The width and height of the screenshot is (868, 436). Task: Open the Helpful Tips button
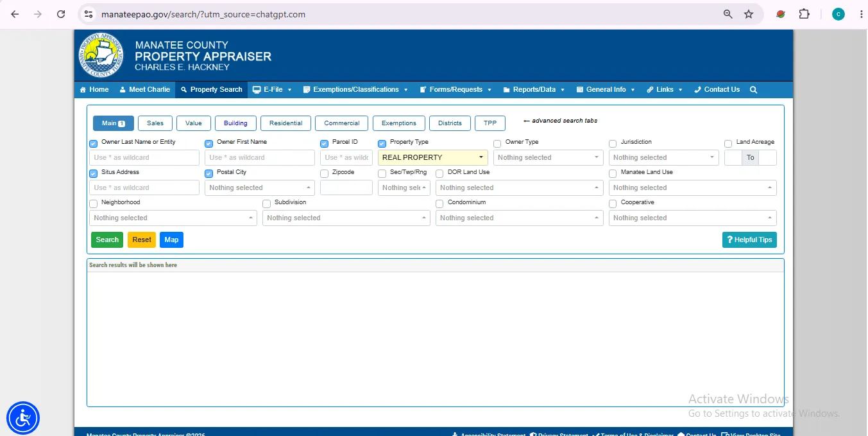click(749, 240)
